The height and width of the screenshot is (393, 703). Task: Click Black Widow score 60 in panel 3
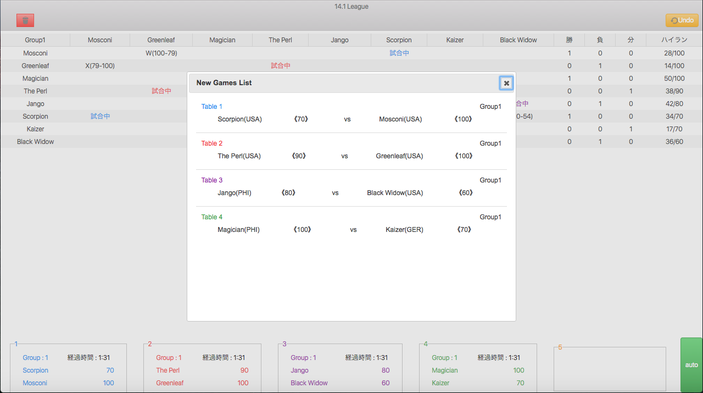coord(386,383)
